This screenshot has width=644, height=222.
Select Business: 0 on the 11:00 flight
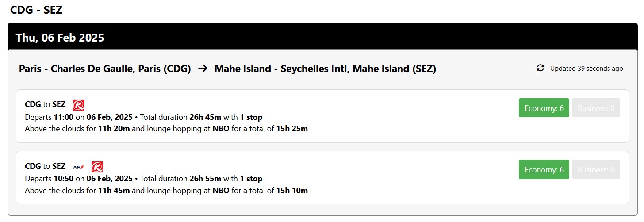tap(596, 108)
